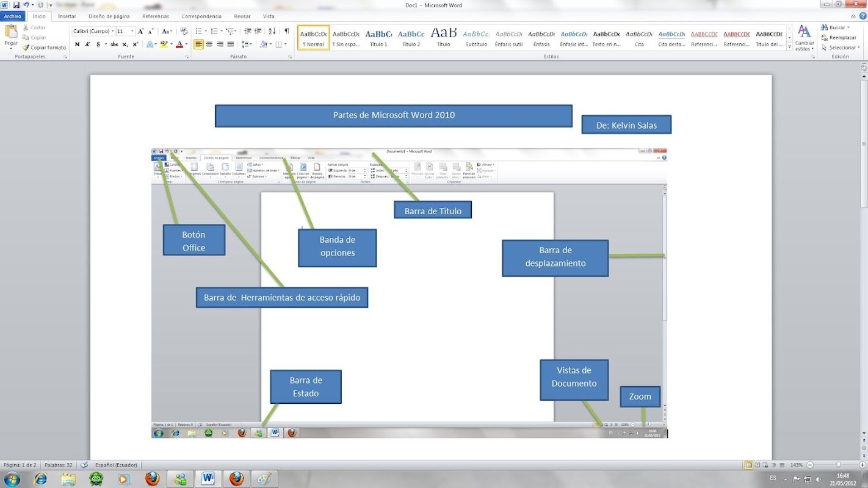Click the bulleted list icon
The height and width of the screenshot is (488, 868).
198,31
